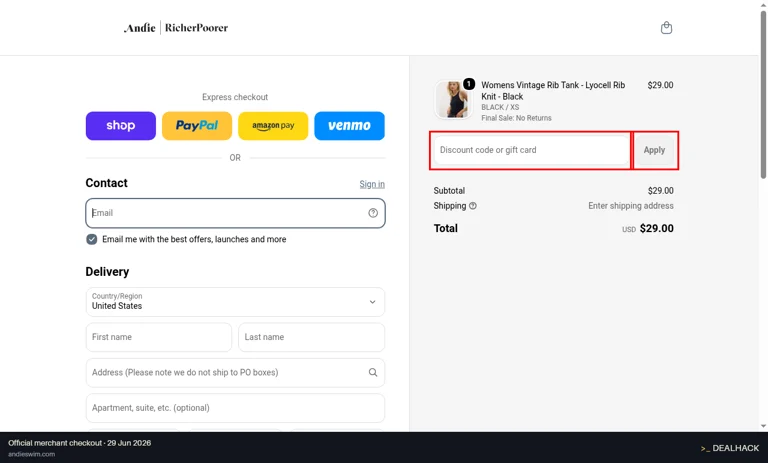This screenshot has height=463, width=768.
Task: Focus the Email input field
Action: click(x=235, y=213)
